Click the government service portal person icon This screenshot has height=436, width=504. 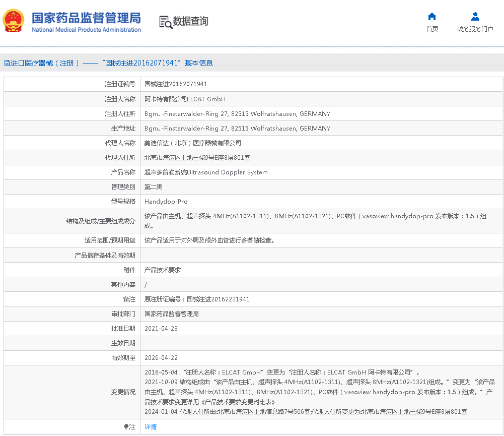click(x=475, y=16)
